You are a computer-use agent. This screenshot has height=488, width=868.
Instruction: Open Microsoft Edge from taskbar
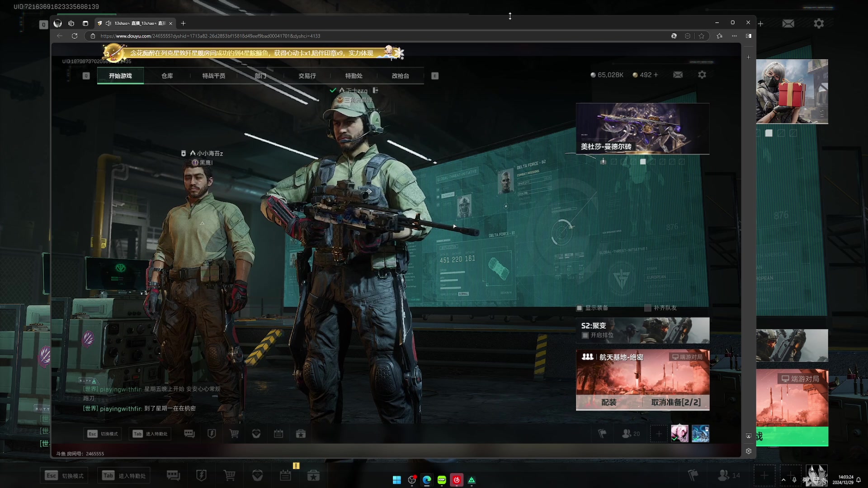pos(427,480)
